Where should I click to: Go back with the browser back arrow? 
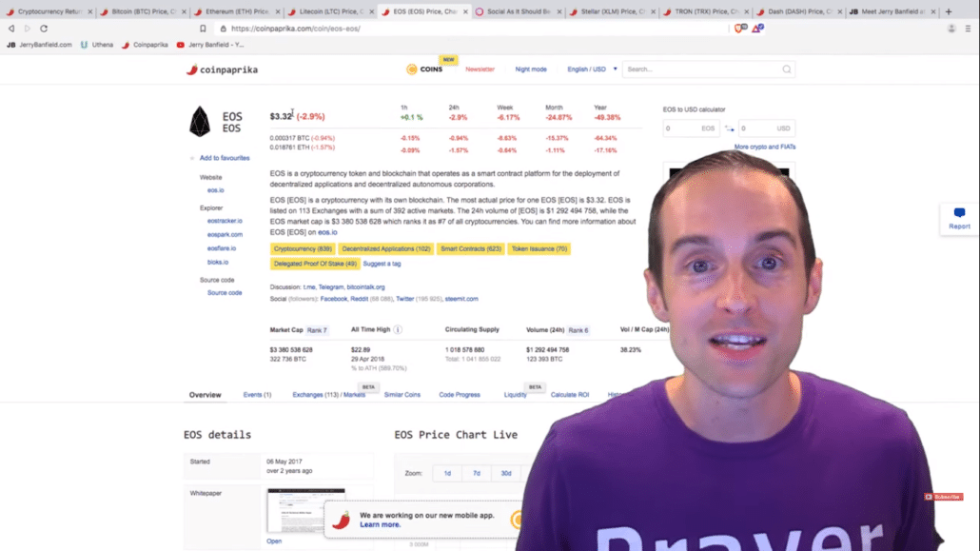(11, 29)
